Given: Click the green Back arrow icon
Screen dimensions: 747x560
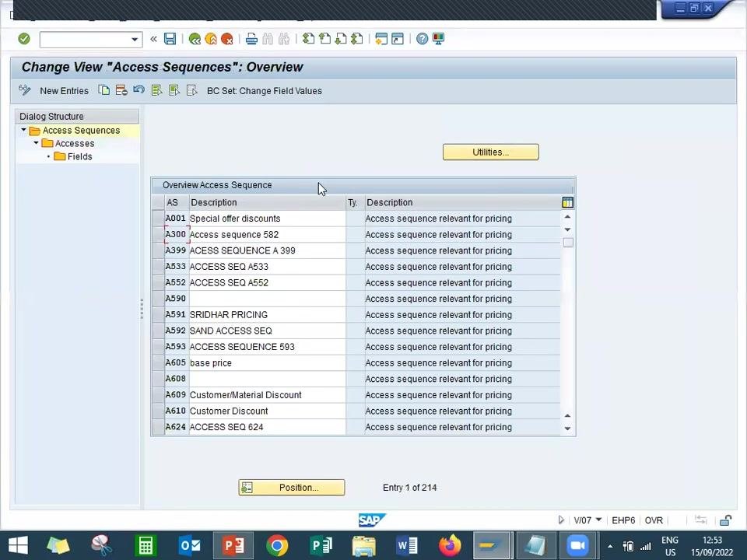Looking at the screenshot, I should pos(195,39).
